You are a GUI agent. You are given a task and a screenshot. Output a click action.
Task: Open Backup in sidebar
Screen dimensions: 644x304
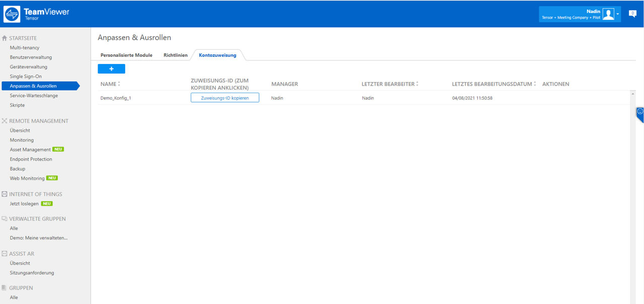point(18,169)
